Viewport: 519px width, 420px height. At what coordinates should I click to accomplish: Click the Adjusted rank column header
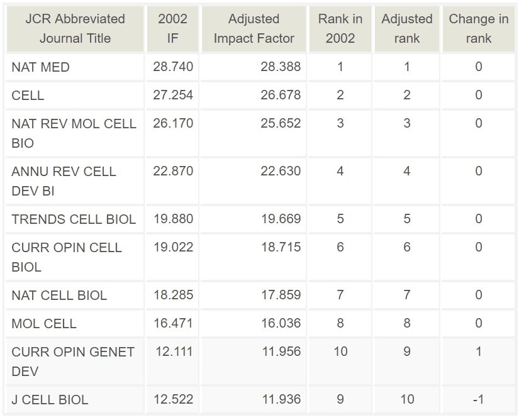407,29
